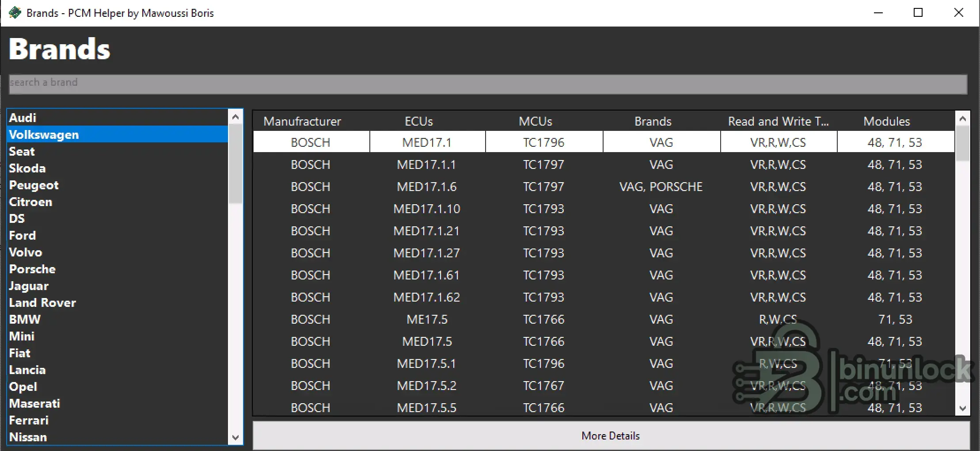Click the search a brand field
980x451 pixels.
tap(488, 84)
